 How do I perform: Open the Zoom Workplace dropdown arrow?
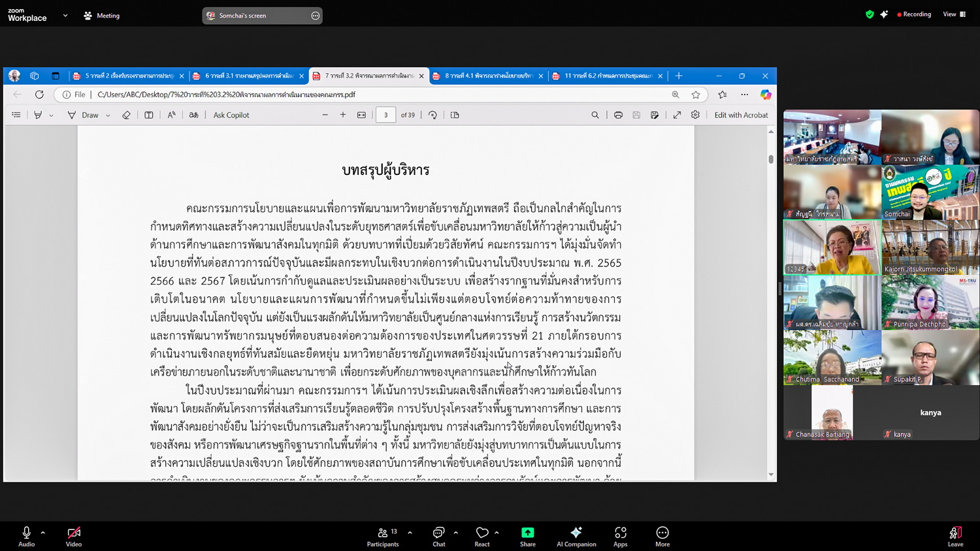click(x=65, y=16)
